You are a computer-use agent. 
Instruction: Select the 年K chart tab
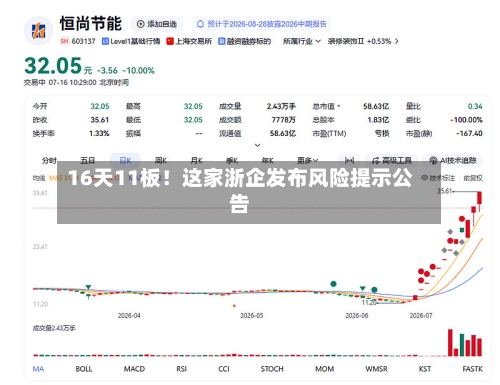(x=268, y=161)
